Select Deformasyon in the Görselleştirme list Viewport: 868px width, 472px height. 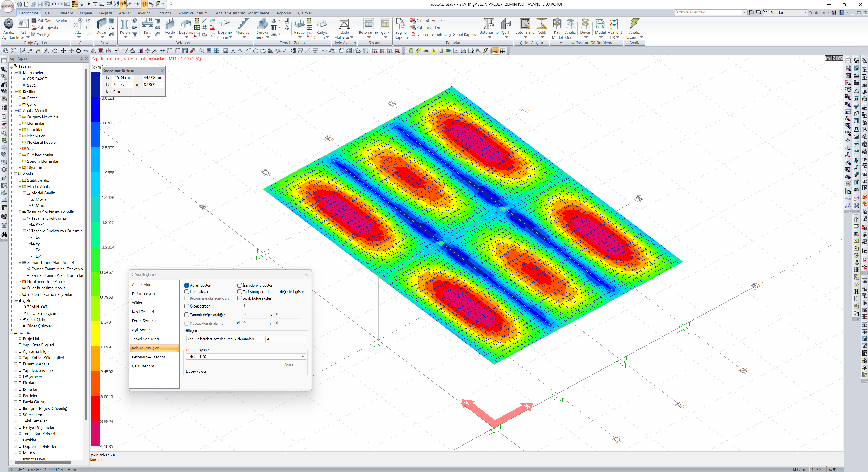143,294
